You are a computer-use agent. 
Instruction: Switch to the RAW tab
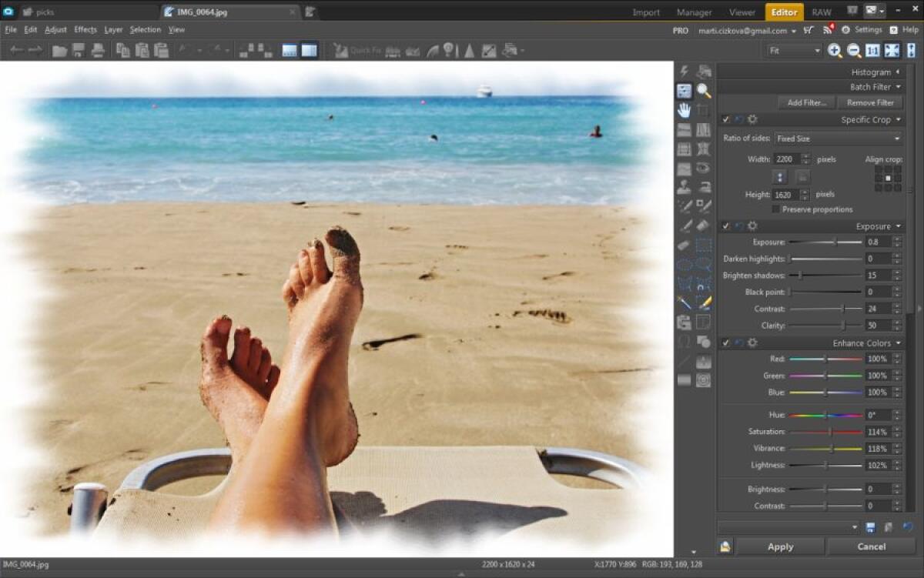[x=821, y=12]
